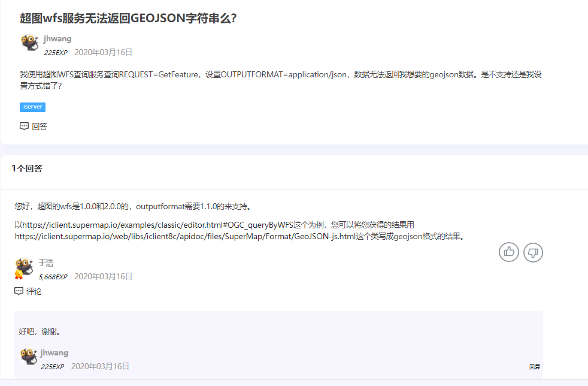The width and height of the screenshot is (588, 386).
Task: Click the question date 2020年03月16日
Action: (103, 52)
